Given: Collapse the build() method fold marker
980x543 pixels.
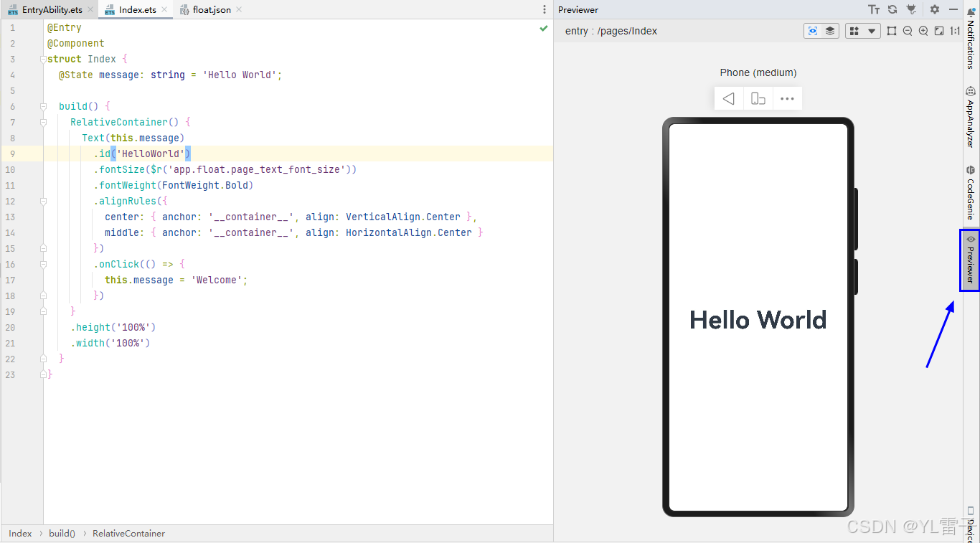Looking at the screenshot, I should click(x=43, y=106).
